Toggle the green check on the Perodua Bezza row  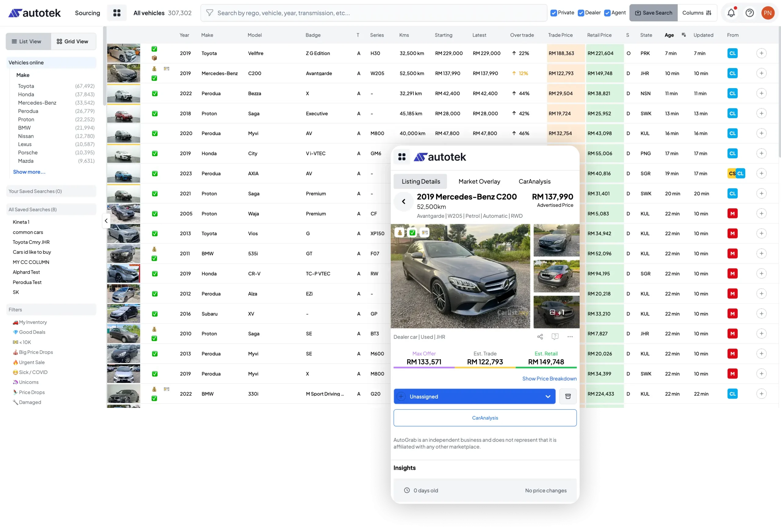(154, 93)
